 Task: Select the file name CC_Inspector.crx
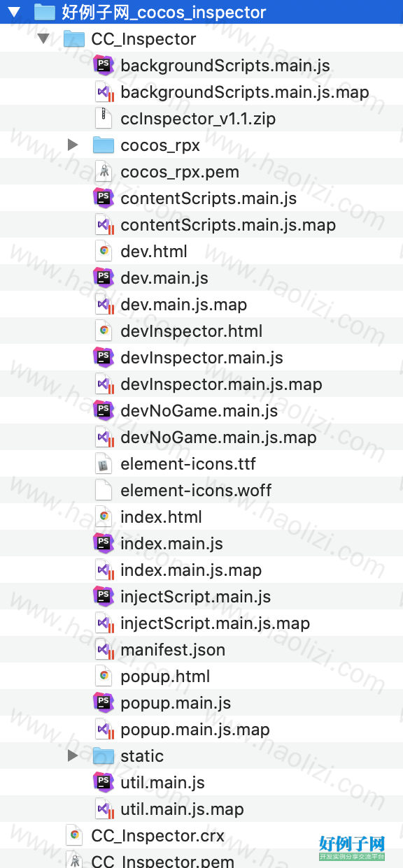point(158,836)
